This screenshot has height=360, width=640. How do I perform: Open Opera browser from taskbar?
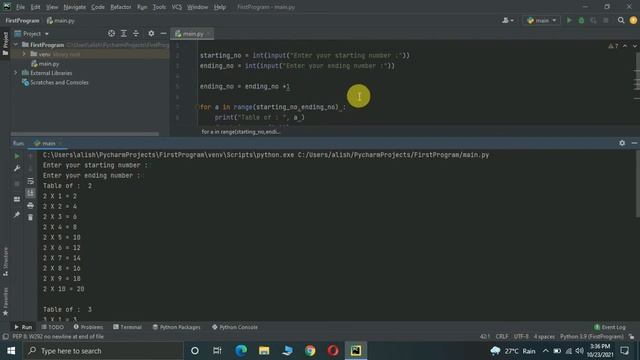(x=333, y=351)
